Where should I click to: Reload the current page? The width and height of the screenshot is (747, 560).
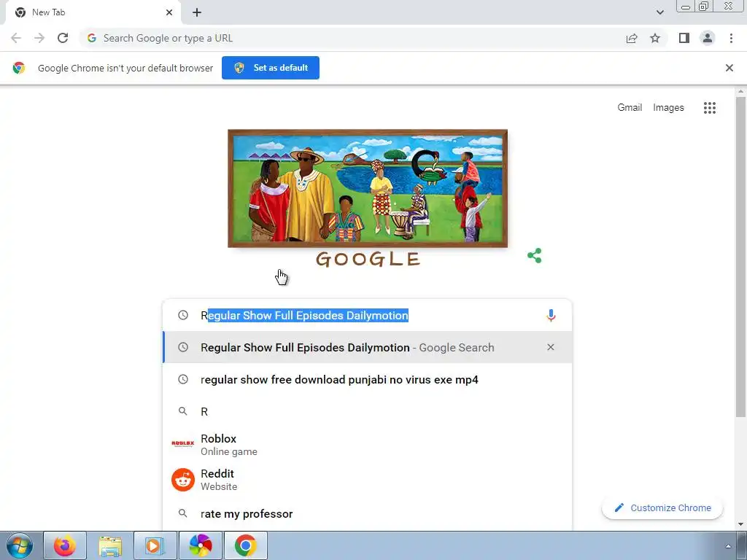coord(63,38)
